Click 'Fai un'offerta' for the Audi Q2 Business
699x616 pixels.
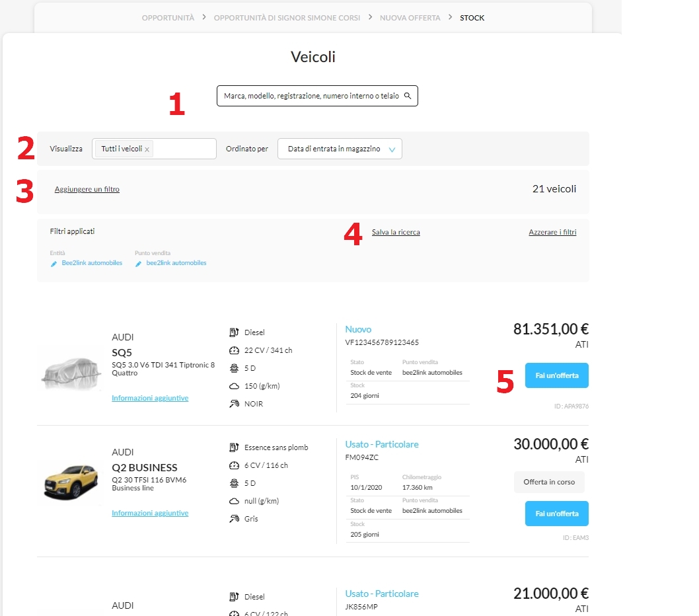(x=557, y=514)
